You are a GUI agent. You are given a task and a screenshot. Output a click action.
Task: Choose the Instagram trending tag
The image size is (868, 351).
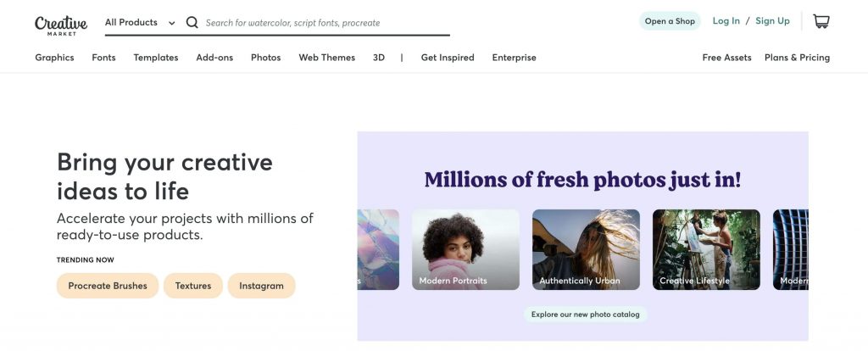pos(261,286)
